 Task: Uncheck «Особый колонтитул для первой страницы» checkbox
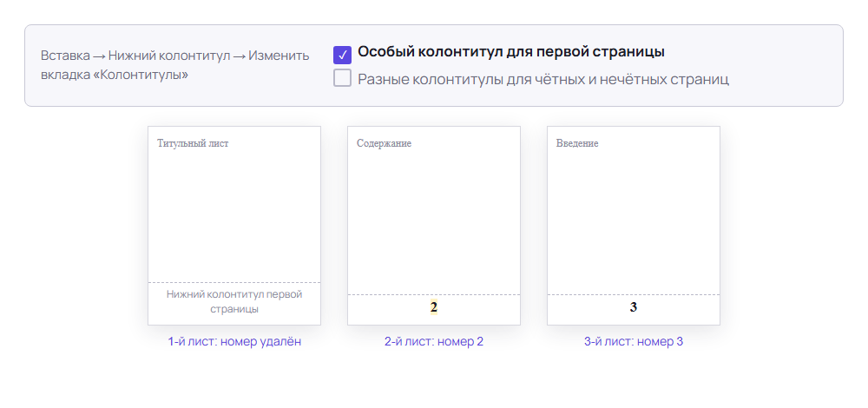click(342, 55)
